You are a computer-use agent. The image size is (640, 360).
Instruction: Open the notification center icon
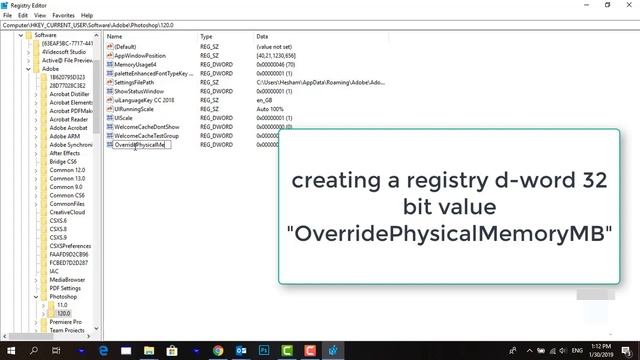pyautogui.click(x=627, y=351)
